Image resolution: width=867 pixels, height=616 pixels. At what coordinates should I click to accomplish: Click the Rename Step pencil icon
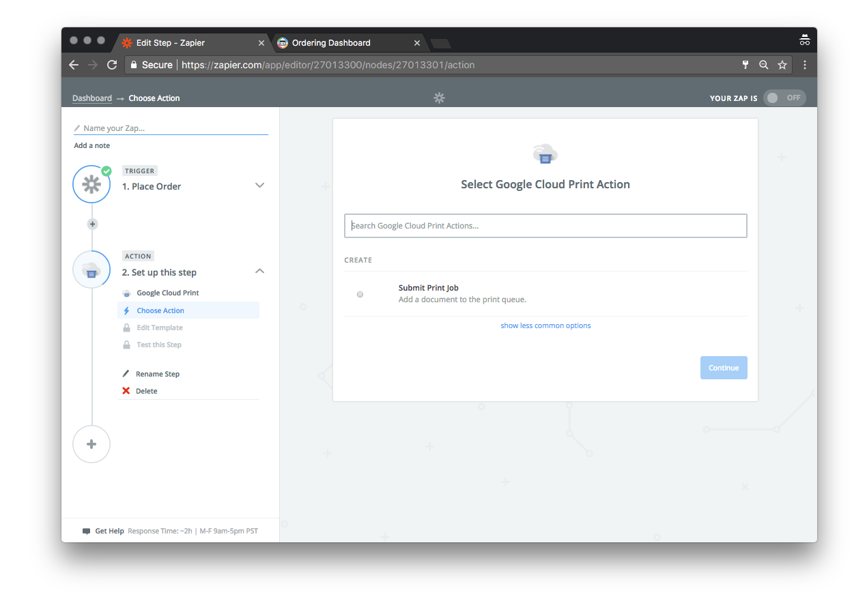click(126, 374)
